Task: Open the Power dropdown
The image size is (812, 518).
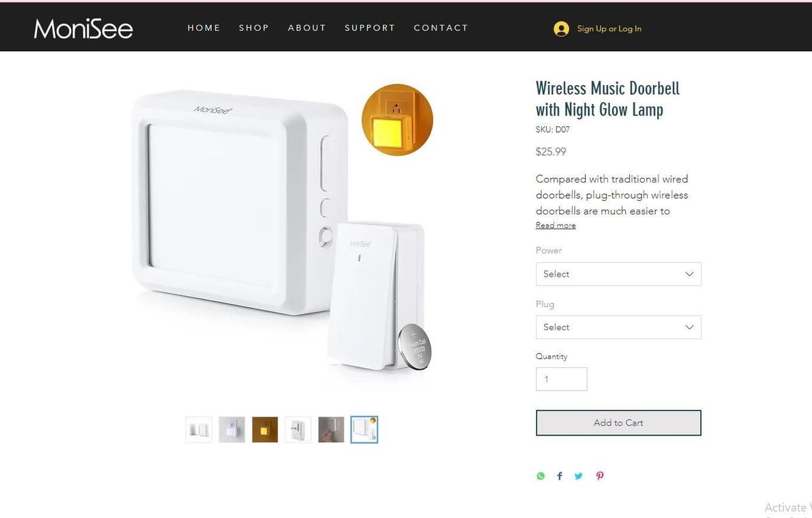Action: coord(618,274)
